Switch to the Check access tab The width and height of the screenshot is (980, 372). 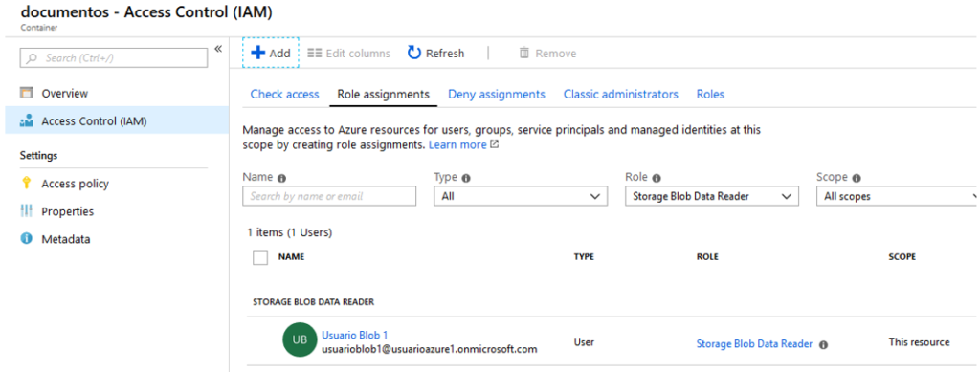[284, 95]
